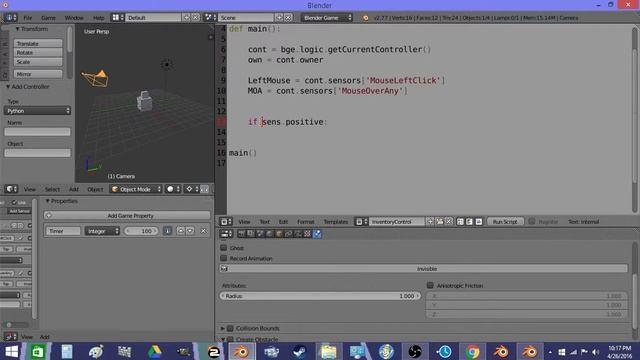This screenshot has height=360, width=640.
Task: Click the Translate button
Action: click(38, 43)
